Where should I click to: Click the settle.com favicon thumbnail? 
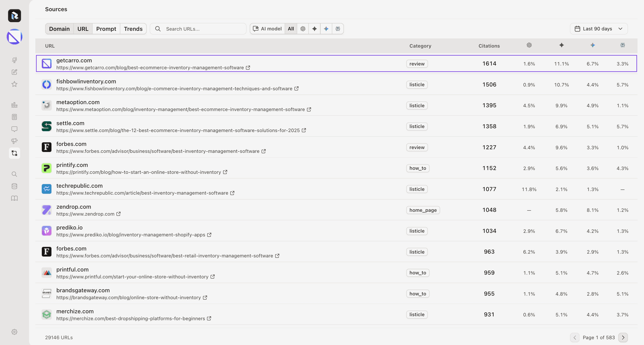[47, 126]
